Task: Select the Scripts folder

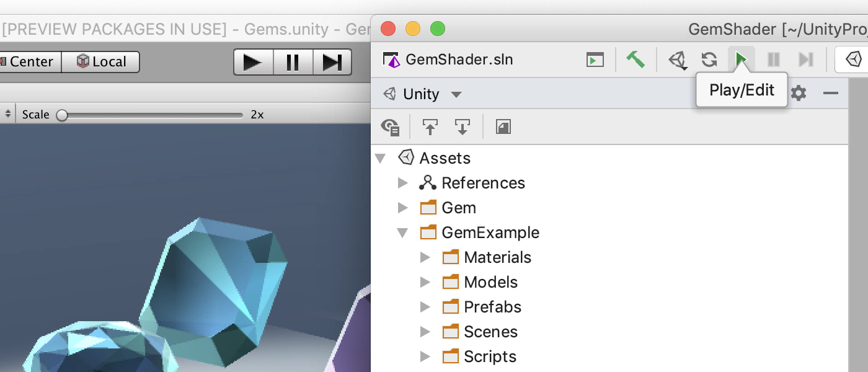Action: [x=479, y=356]
